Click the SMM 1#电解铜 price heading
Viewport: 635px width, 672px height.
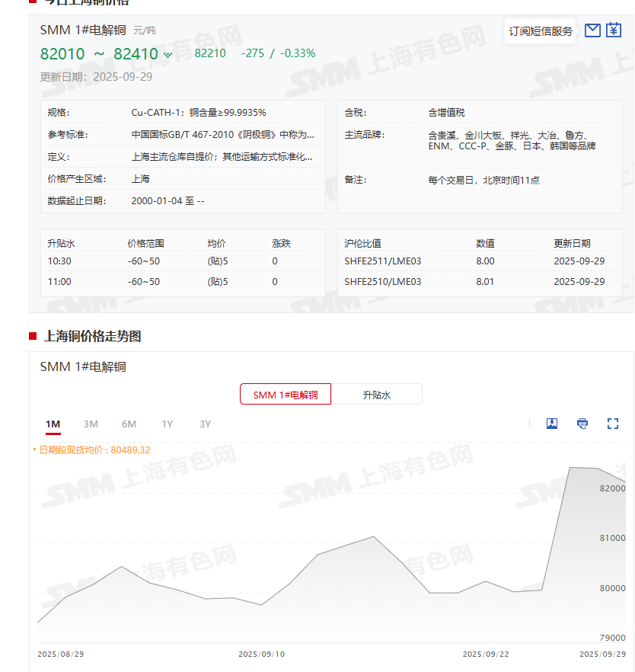tap(83, 30)
